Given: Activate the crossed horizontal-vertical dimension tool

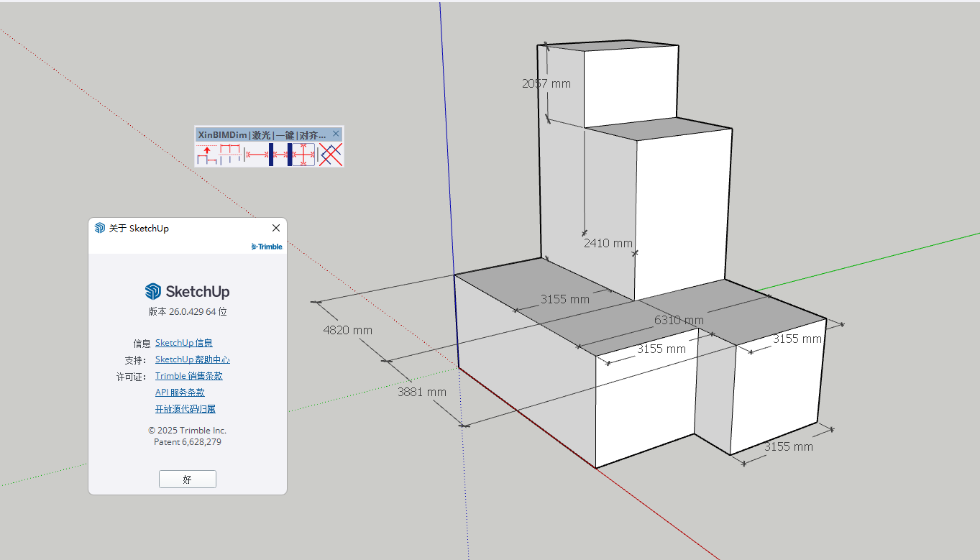Looking at the screenshot, I should pos(304,155).
